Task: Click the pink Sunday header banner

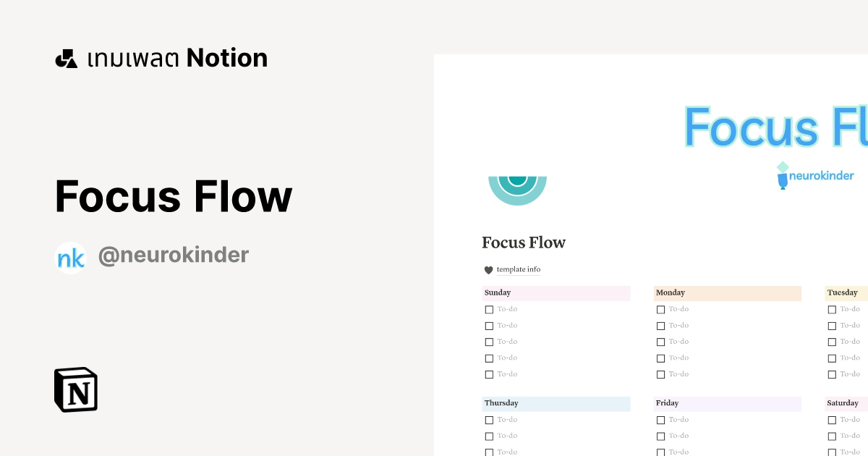Action: coord(556,292)
